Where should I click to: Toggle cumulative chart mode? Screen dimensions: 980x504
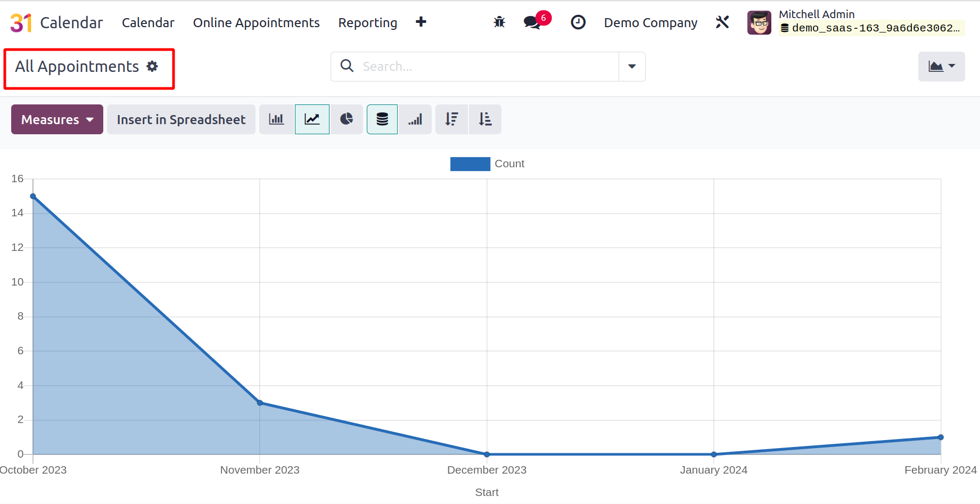pyautogui.click(x=415, y=119)
